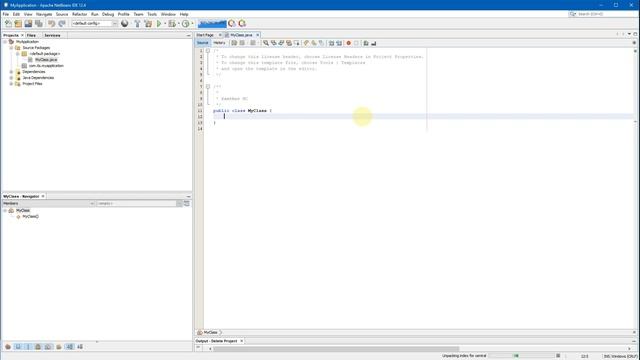Click the editor Find Selection magnifier icon
640x360 pixels.
click(x=266, y=43)
